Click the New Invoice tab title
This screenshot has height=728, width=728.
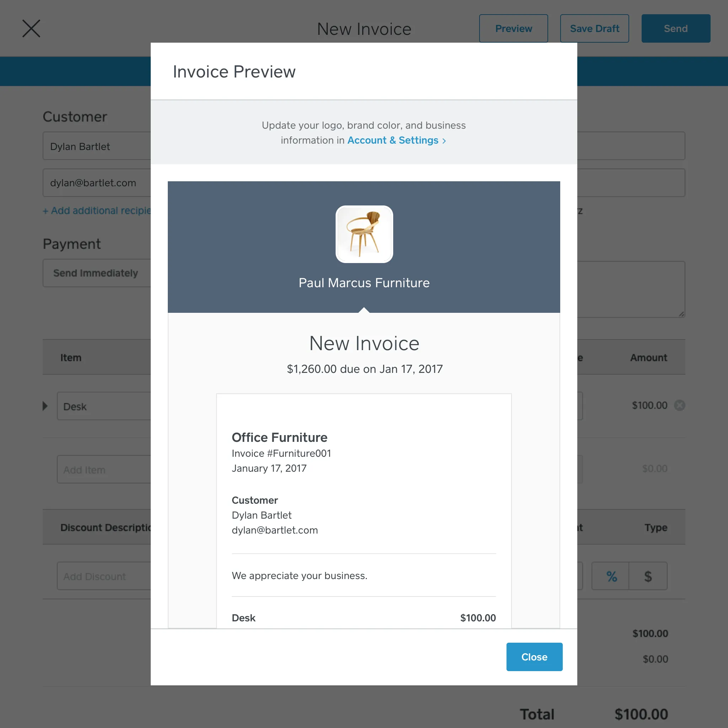click(x=364, y=28)
